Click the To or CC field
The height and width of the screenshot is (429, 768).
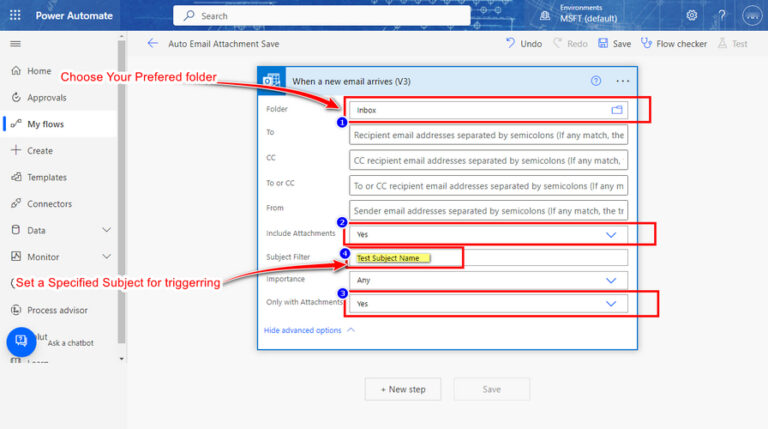pos(488,186)
